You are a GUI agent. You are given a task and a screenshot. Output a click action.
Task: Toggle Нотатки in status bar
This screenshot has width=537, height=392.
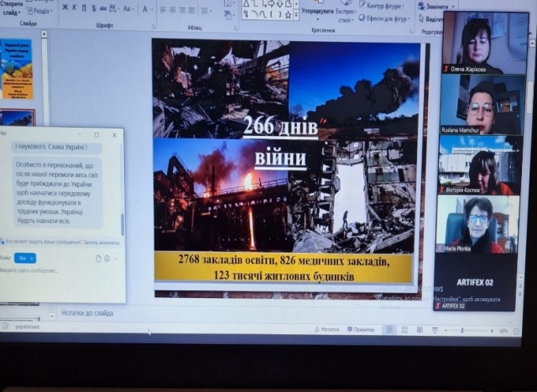coord(326,329)
